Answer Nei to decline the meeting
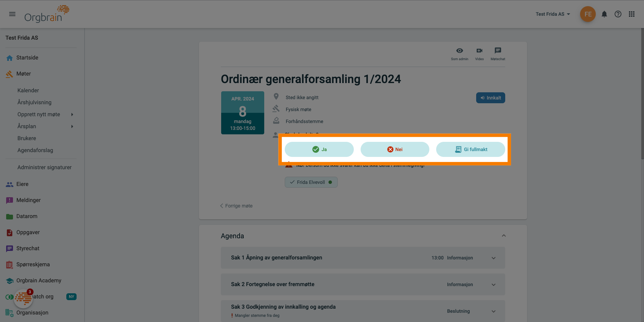Image resolution: width=644 pixels, height=322 pixels. (395, 149)
